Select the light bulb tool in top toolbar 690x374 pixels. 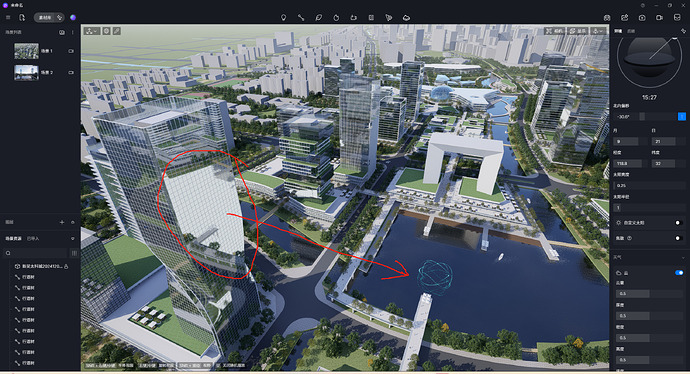point(283,18)
